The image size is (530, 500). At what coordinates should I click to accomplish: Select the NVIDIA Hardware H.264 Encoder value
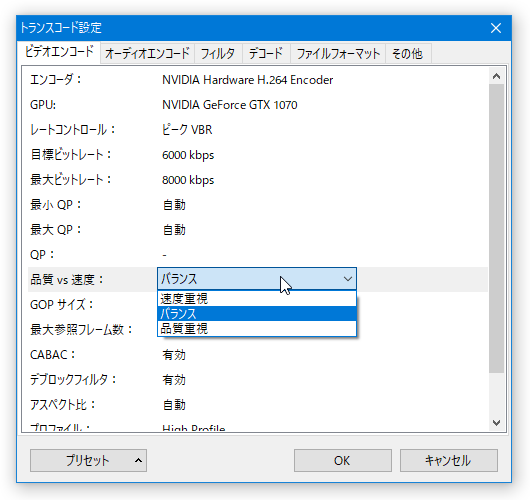247,80
